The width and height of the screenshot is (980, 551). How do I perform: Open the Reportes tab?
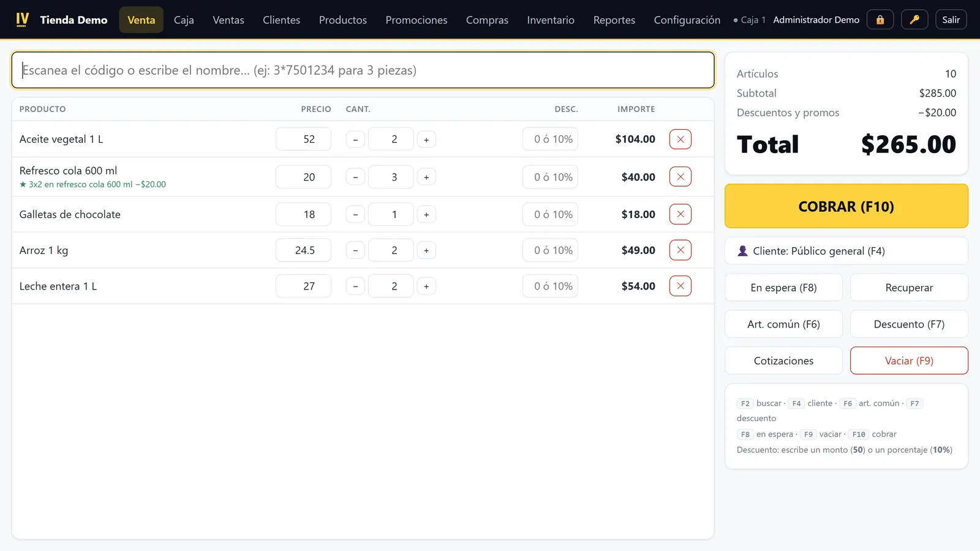coord(614,20)
